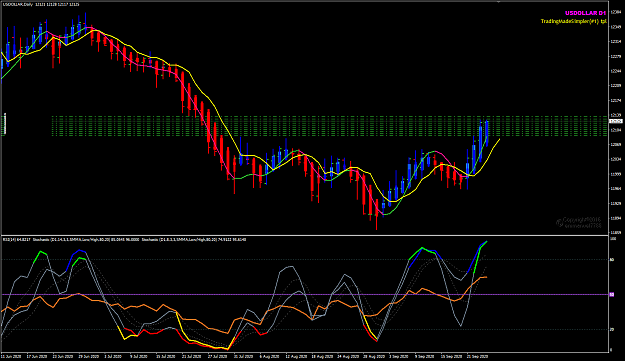Image resolution: width=625 pixels, height=361 pixels.
Task: Click the 17 Jun 2020 date label
Action: point(36,356)
